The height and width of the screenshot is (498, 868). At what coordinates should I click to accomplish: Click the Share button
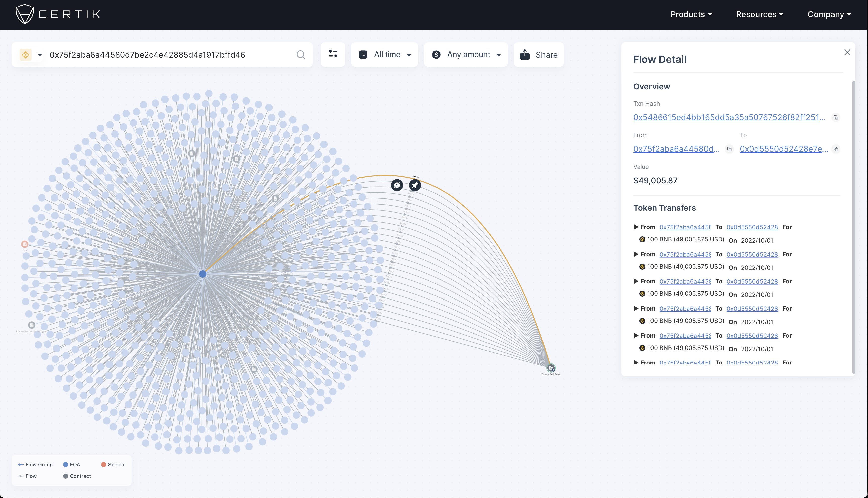coord(538,55)
